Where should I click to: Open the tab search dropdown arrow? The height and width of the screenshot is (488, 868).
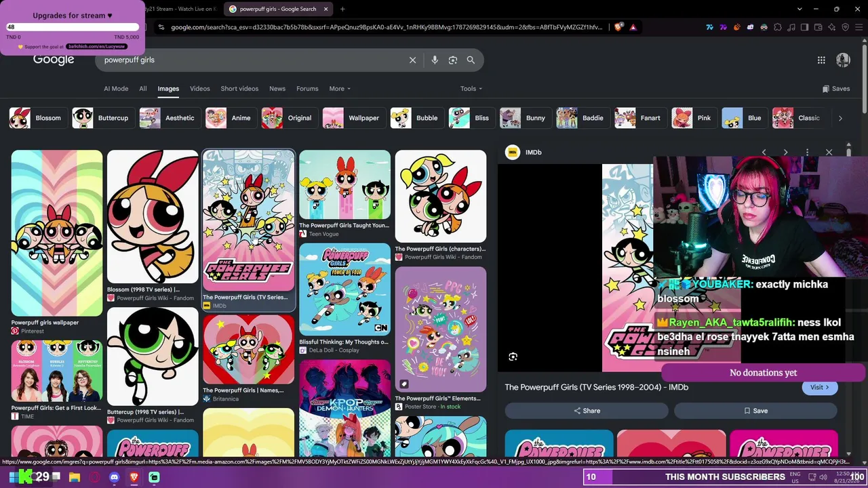(x=800, y=9)
